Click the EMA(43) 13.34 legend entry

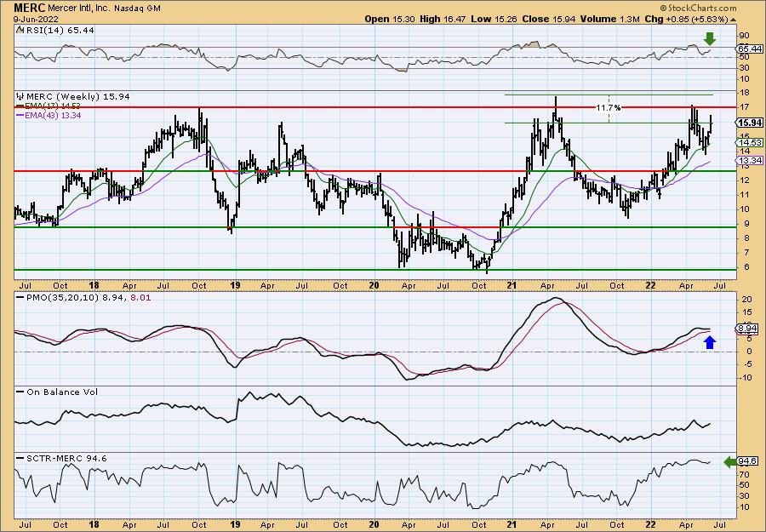(52, 115)
